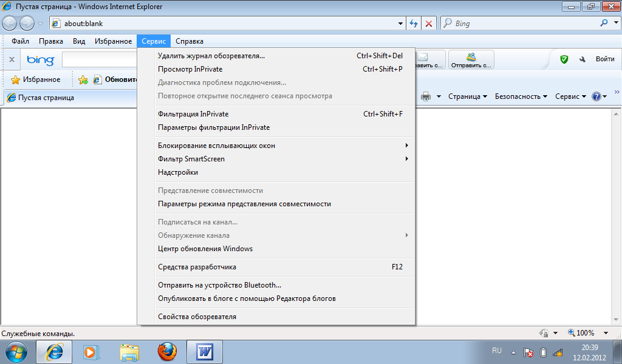
Task: Open the Правка menu
Action: (51, 41)
